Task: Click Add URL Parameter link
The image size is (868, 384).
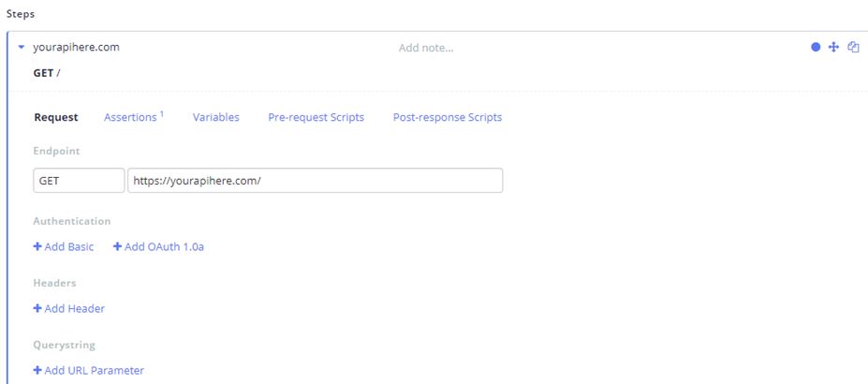Action: (x=89, y=371)
